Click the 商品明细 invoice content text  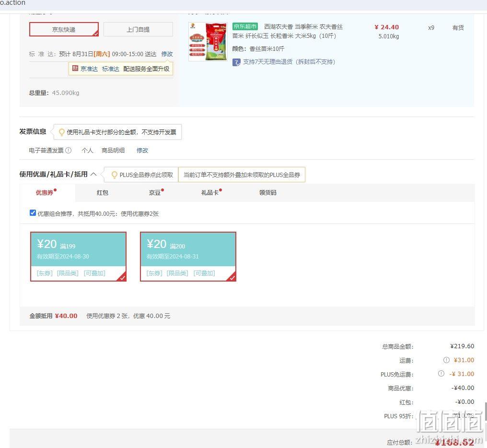point(113,151)
